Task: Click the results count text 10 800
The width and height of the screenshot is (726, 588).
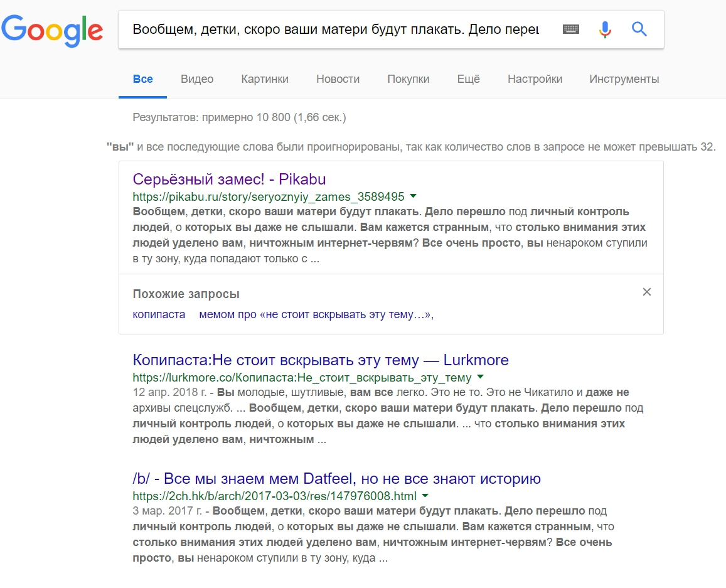Action: point(239,117)
